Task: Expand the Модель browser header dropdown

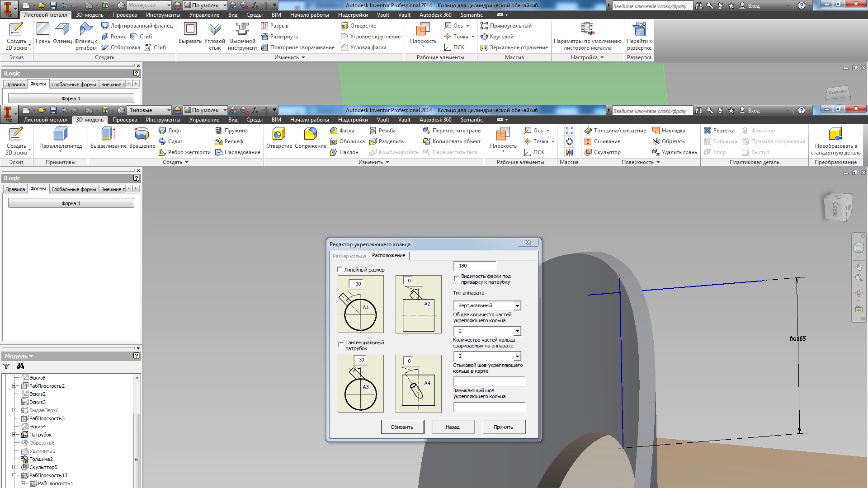Action: pos(19,357)
